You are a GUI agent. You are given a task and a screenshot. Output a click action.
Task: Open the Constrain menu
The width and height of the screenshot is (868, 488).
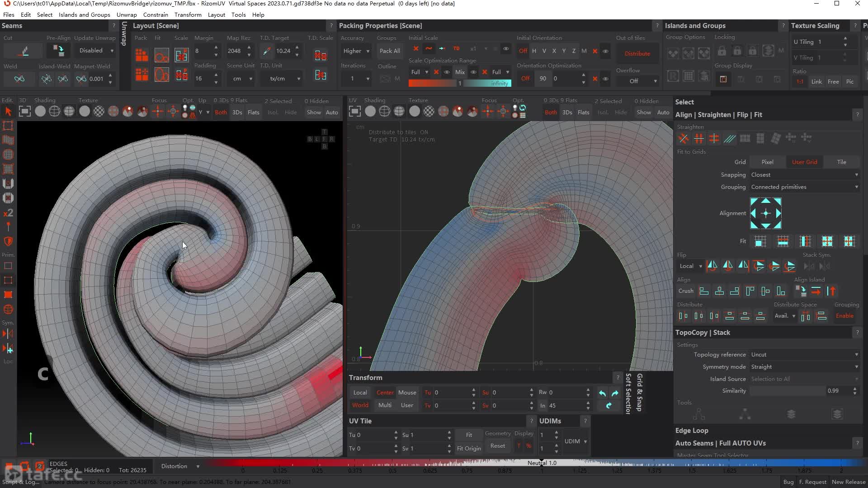[x=156, y=14]
